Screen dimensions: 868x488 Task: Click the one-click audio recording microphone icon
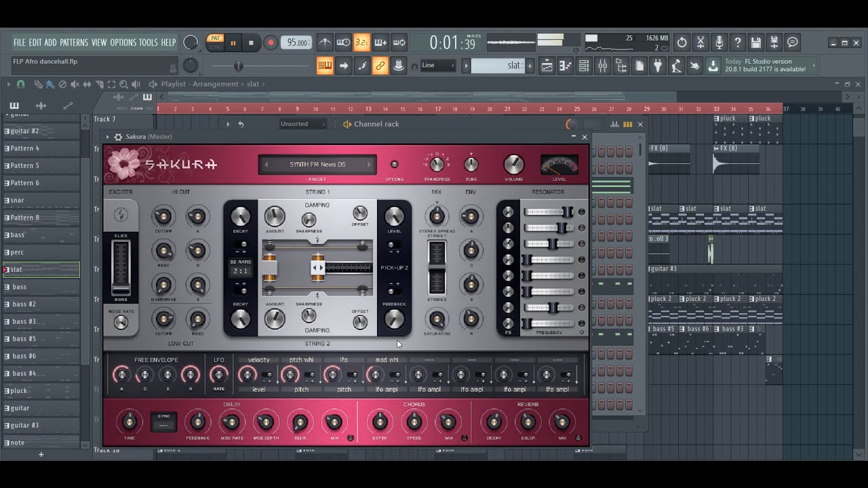click(719, 43)
